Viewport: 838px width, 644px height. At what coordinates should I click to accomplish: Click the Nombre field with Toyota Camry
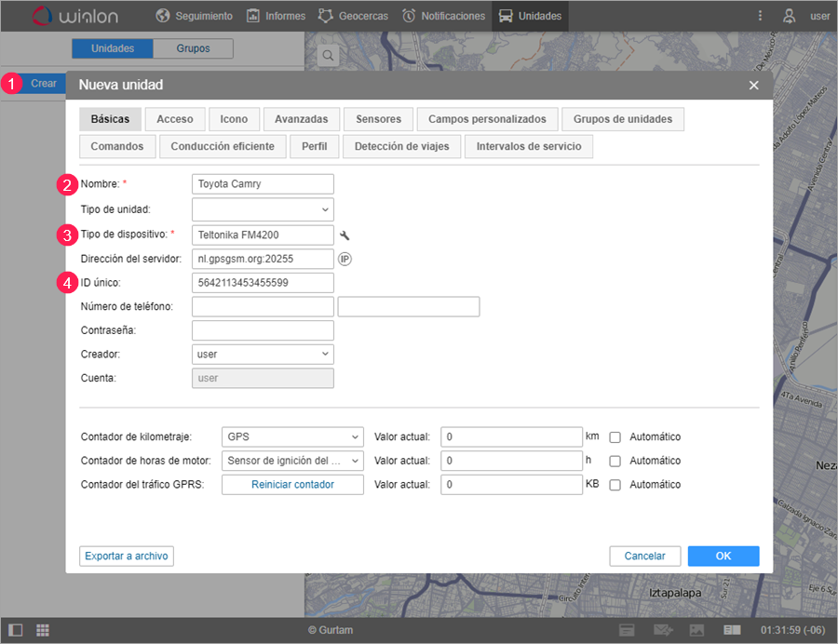263,183
